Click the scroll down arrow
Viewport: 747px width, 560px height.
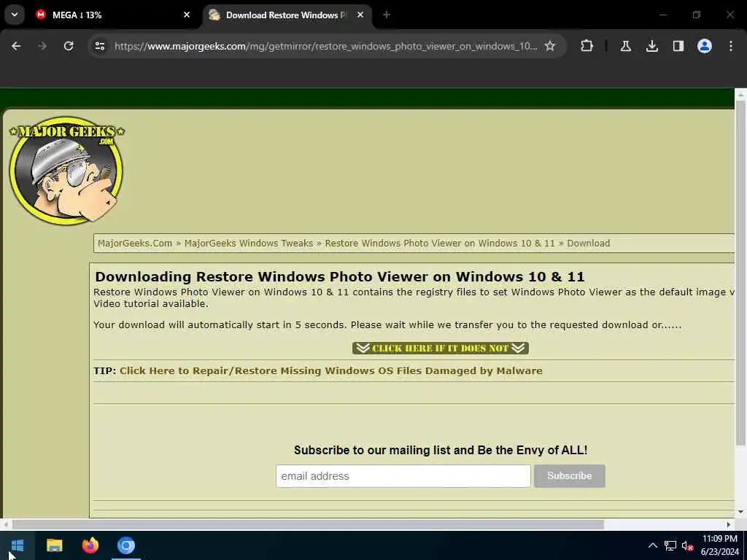740,513
